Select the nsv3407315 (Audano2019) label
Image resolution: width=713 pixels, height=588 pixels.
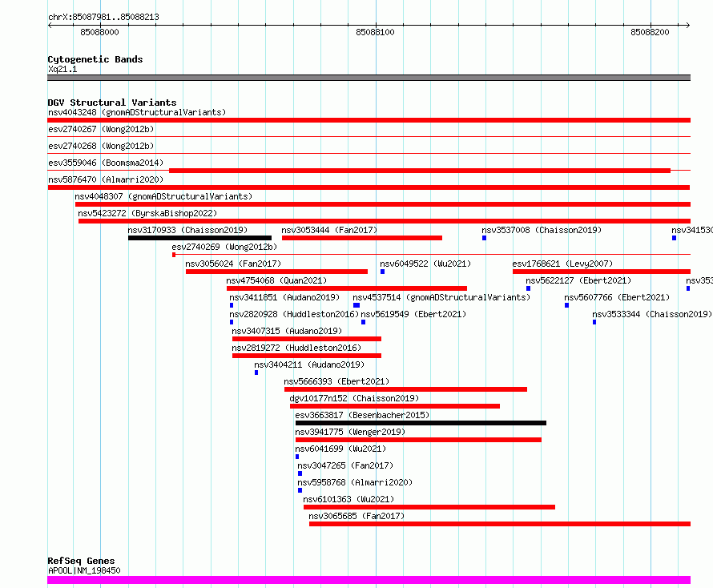click(287, 331)
